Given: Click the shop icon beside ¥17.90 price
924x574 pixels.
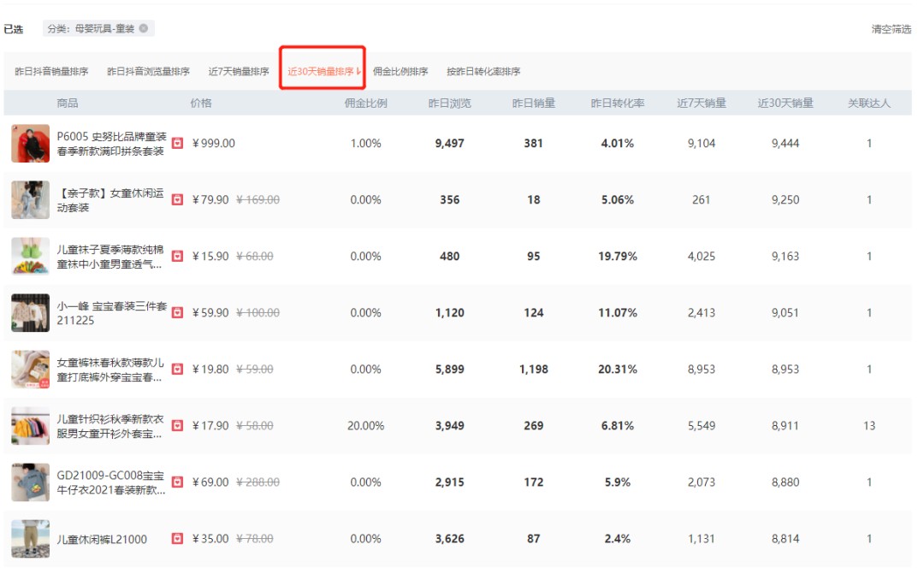Looking at the screenshot, I should [177, 425].
